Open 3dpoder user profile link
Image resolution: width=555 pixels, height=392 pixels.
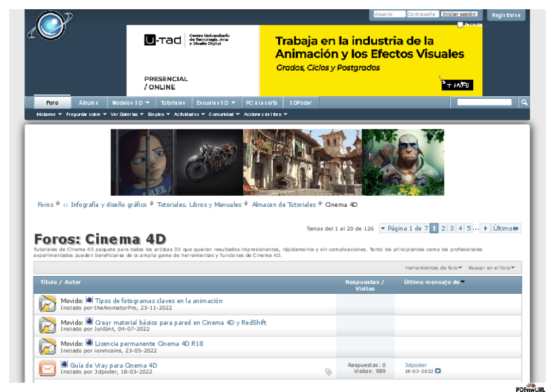(x=416, y=365)
